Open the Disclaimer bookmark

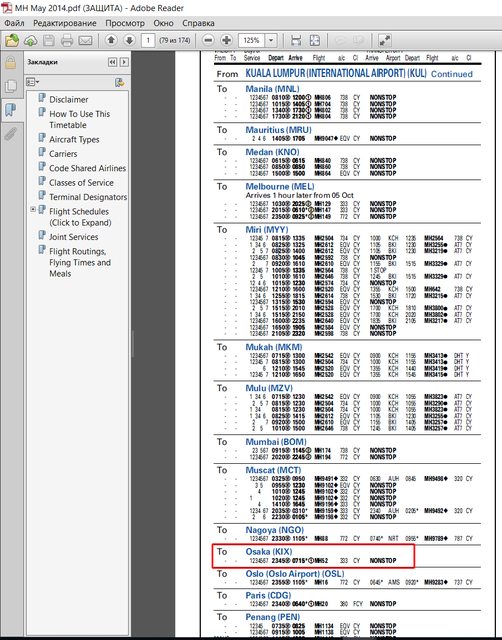(69, 100)
